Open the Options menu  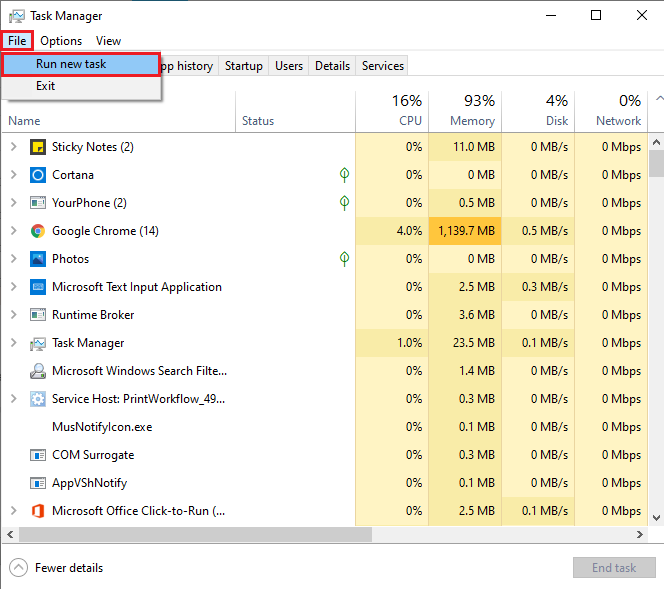pos(61,41)
